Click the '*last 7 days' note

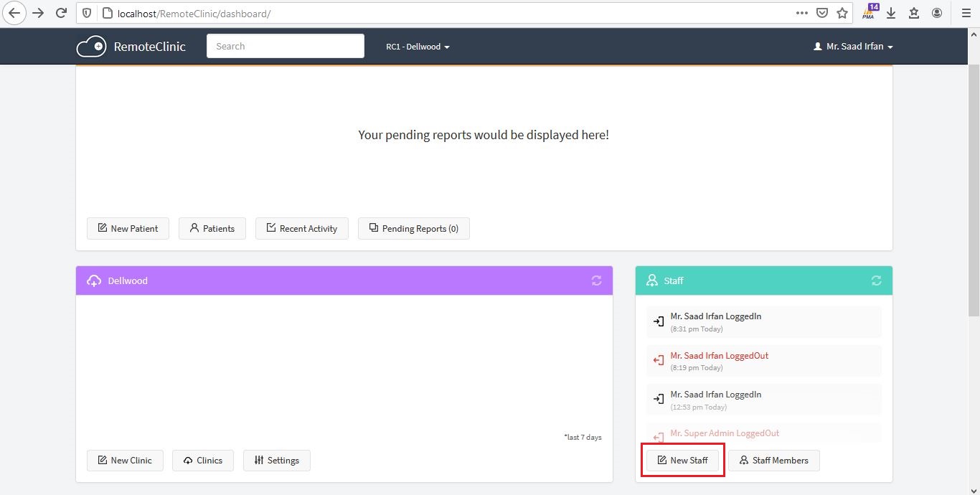tap(583, 437)
